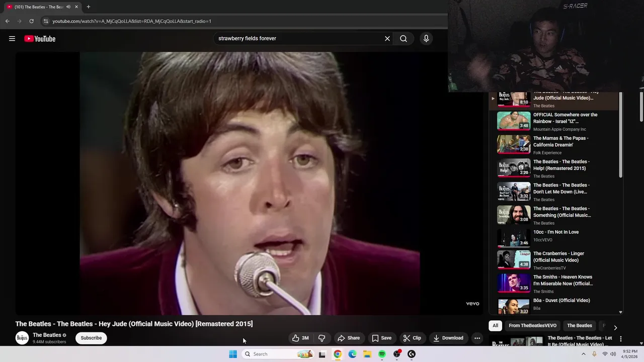Click the browser address bar URL
The width and height of the screenshot is (644, 362).
pos(132,21)
